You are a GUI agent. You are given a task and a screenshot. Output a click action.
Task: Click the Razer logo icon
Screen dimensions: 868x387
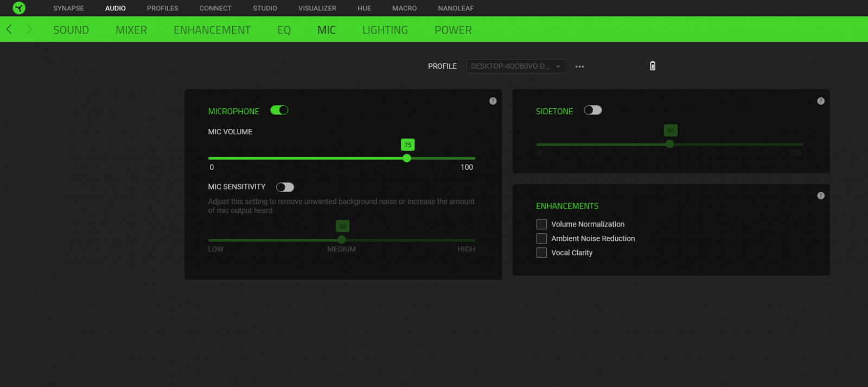coord(19,8)
